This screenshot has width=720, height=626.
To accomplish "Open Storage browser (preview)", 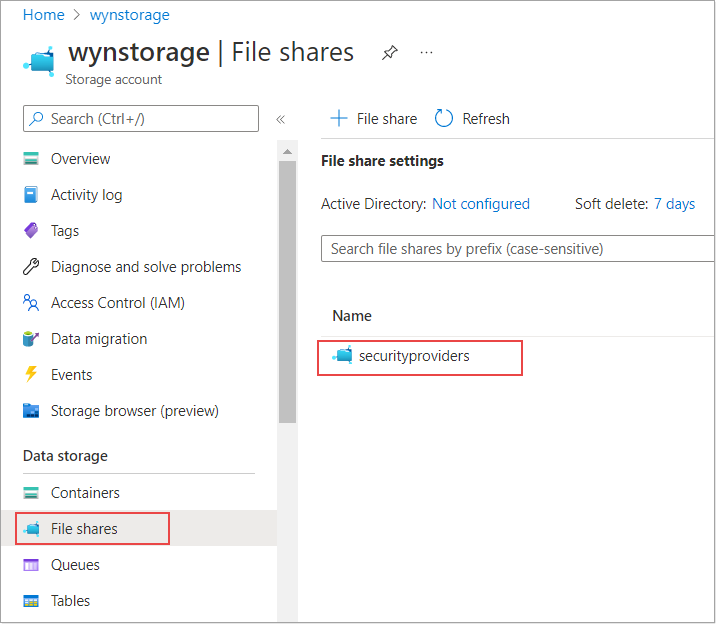I will pos(135,411).
